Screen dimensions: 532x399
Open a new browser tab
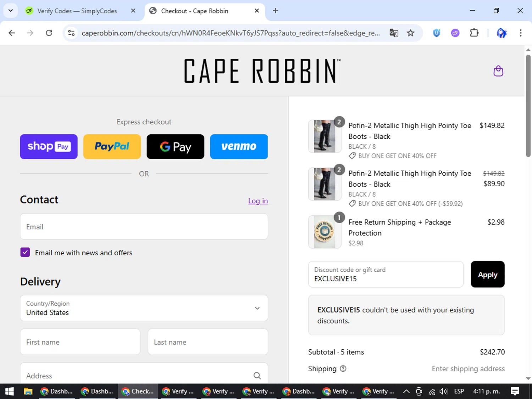pyautogui.click(x=275, y=11)
